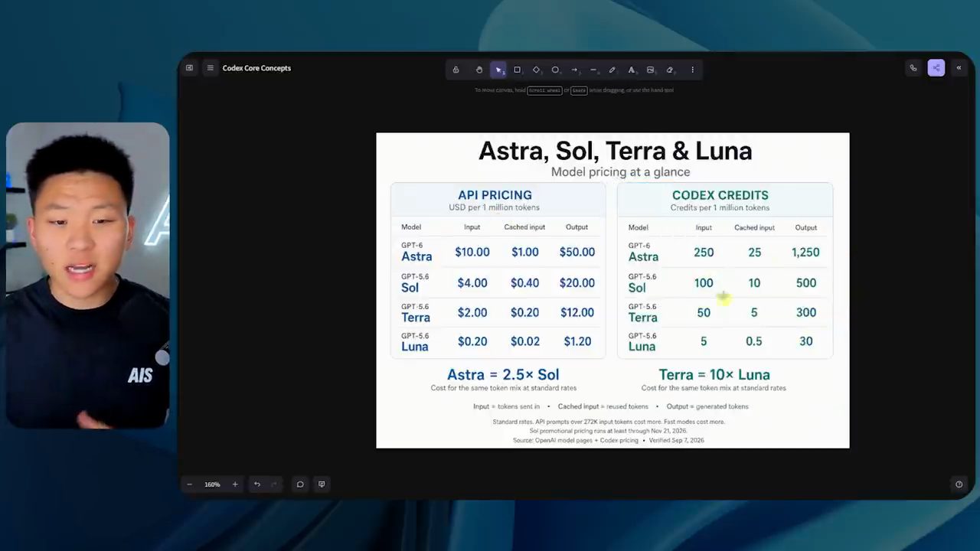
Task: Click the redo arrow icon
Action: [274, 484]
